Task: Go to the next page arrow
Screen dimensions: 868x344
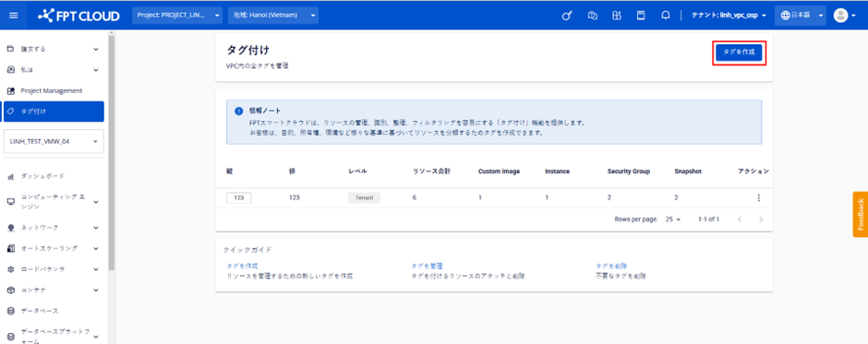Action: (x=761, y=219)
